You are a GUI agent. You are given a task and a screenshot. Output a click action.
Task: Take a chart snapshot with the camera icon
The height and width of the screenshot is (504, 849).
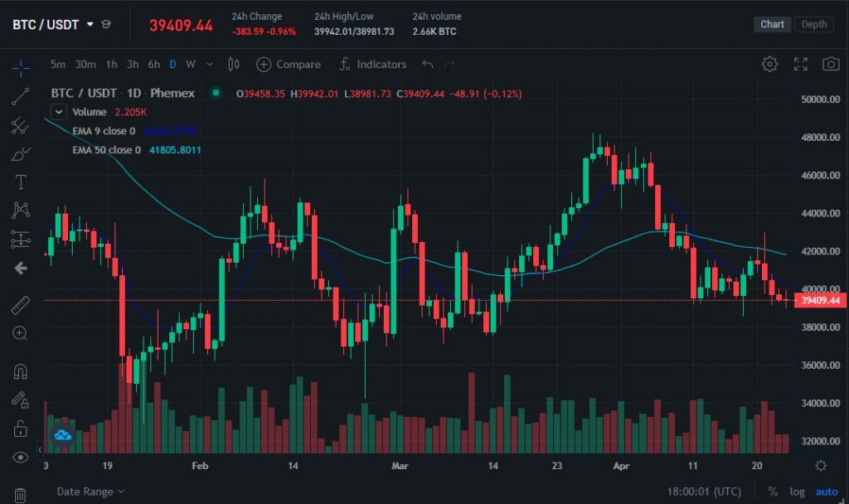pyautogui.click(x=831, y=64)
